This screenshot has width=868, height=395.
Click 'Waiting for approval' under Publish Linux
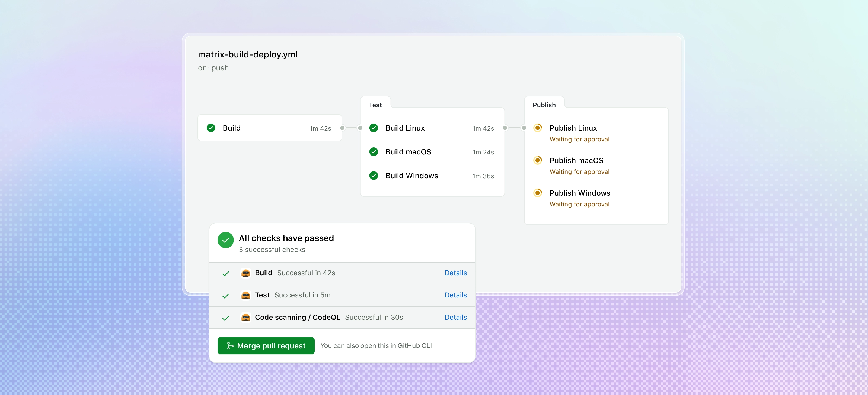coord(579,139)
